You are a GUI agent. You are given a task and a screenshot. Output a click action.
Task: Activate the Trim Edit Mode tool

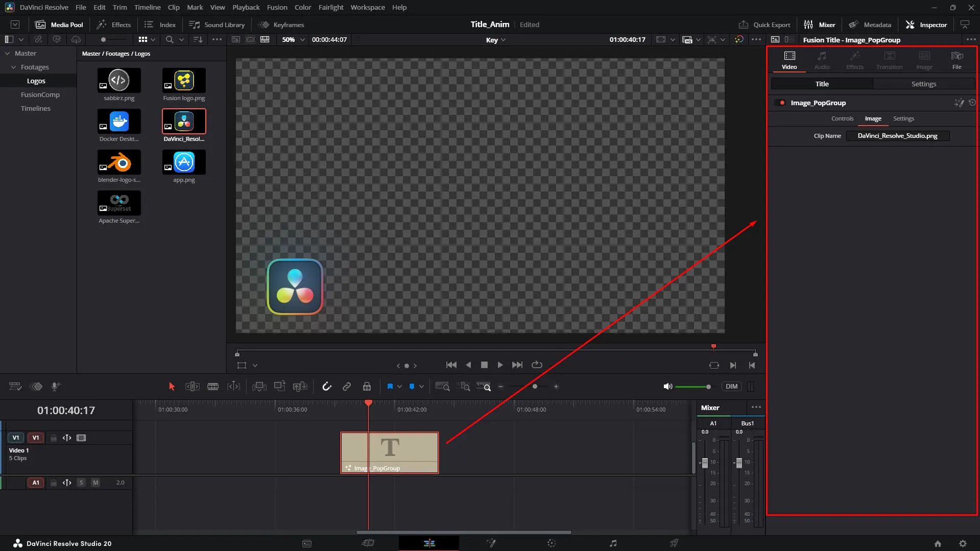pyautogui.click(x=192, y=387)
